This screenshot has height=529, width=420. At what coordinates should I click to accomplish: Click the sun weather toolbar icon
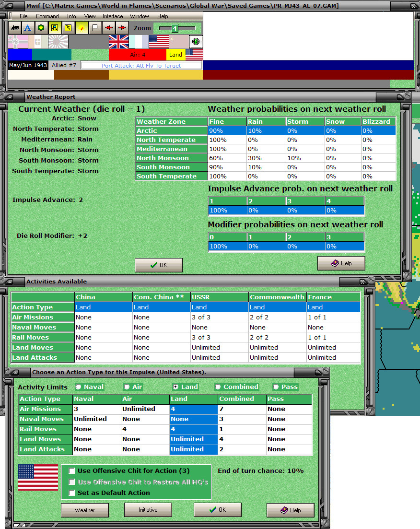pos(82,28)
